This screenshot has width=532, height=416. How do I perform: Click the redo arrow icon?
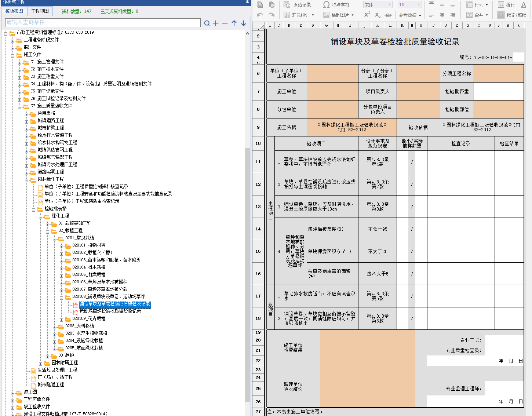pos(272,15)
